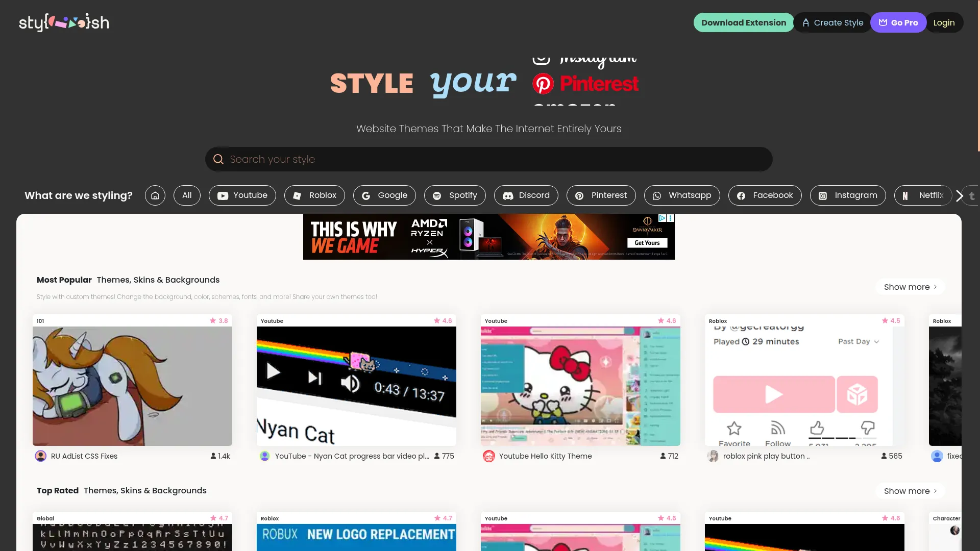The height and width of the screenshot is (551, 980).
Task: Filter styles by Facebook
Action: click(x=765, y=195)
